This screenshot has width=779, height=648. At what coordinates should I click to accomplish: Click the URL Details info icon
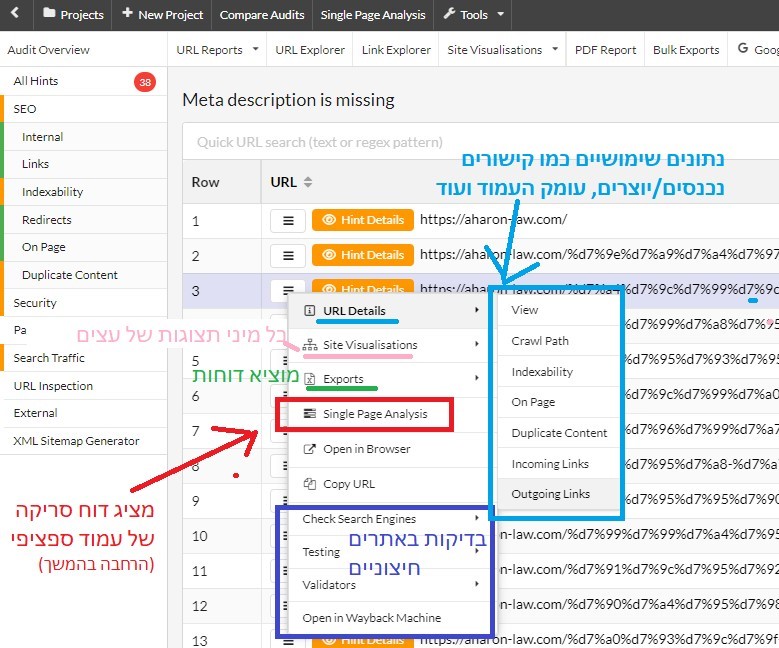(x=309, y=311)
